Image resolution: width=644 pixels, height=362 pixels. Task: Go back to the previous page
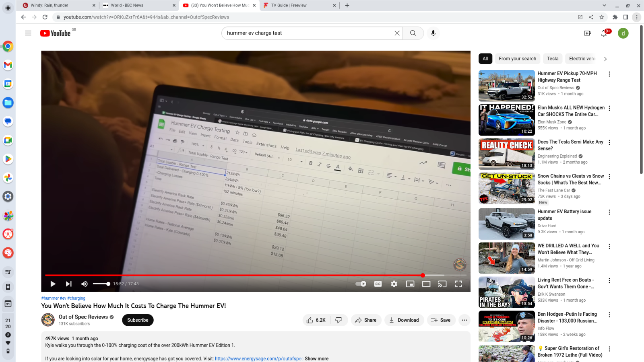click(23, 17)
